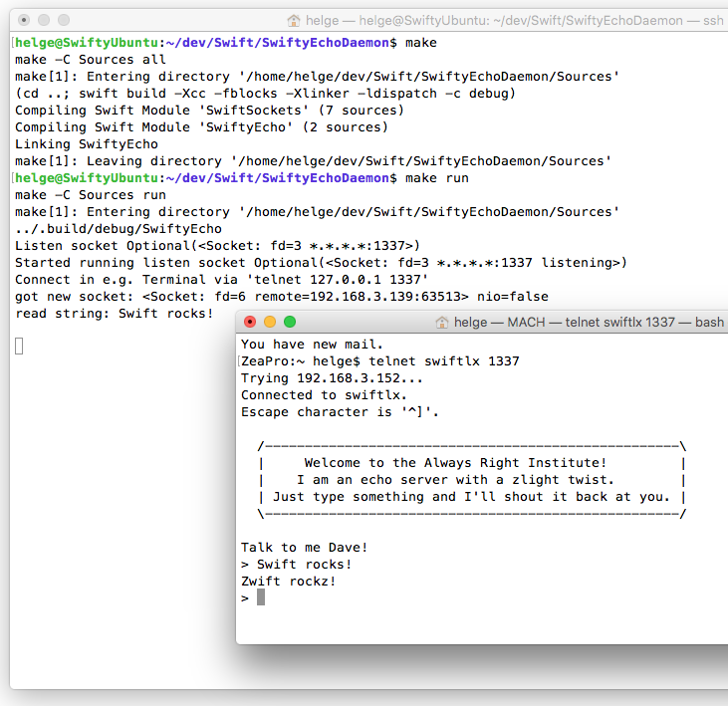Maximize the telnet swiftlx terminal window
Screen dimensions: 728x706
[290, 322]
